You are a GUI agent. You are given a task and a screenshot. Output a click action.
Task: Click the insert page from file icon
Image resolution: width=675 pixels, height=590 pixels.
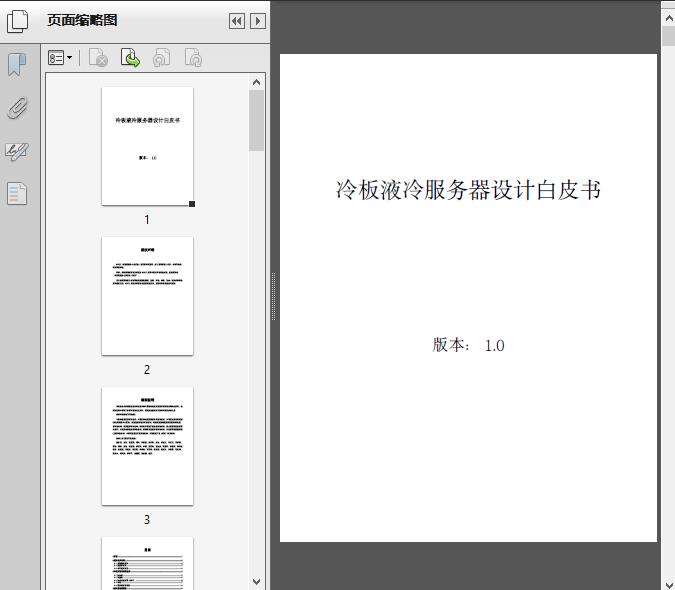[130, 58]
